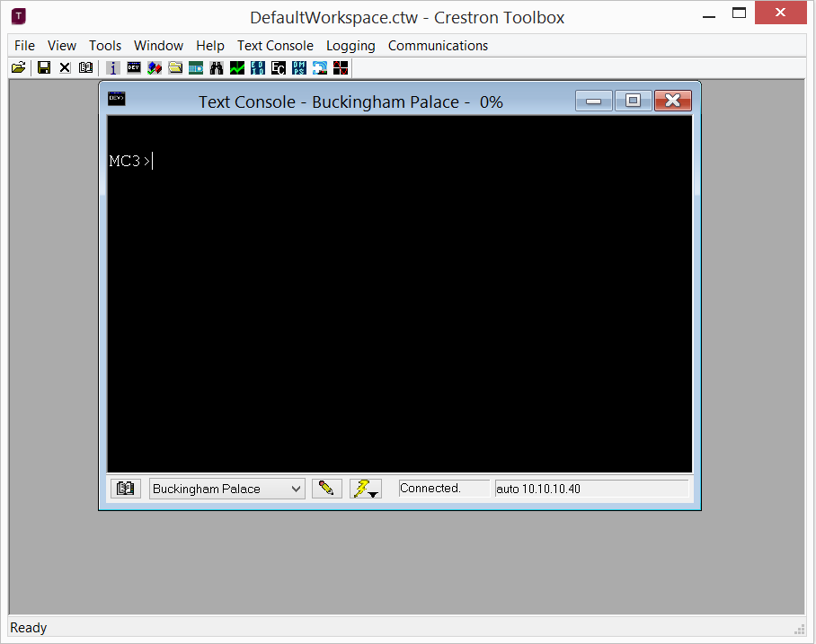Screen dimensions: 816x644
Task: Close the Crestron Toolbox main window
Action: coord(780,13)
